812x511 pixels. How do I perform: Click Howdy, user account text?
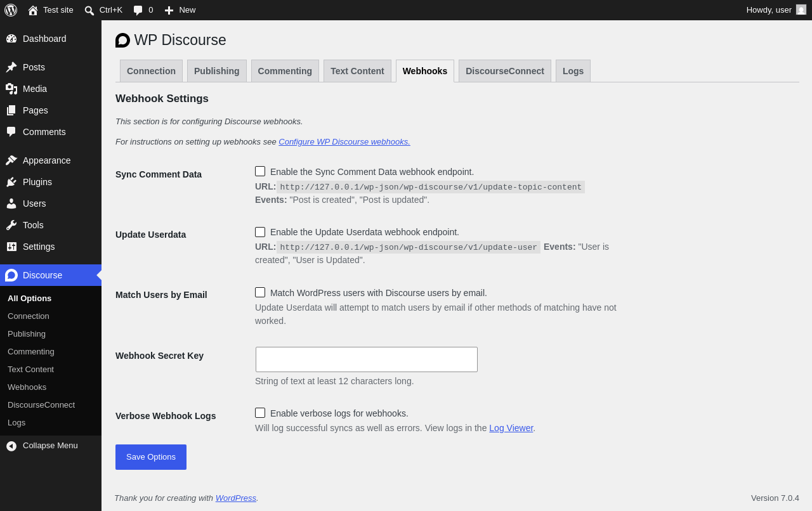point(769,10)
